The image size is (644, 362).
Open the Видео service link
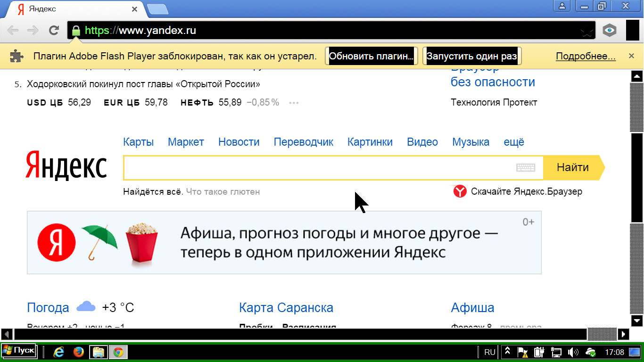(x=422, y=142)
